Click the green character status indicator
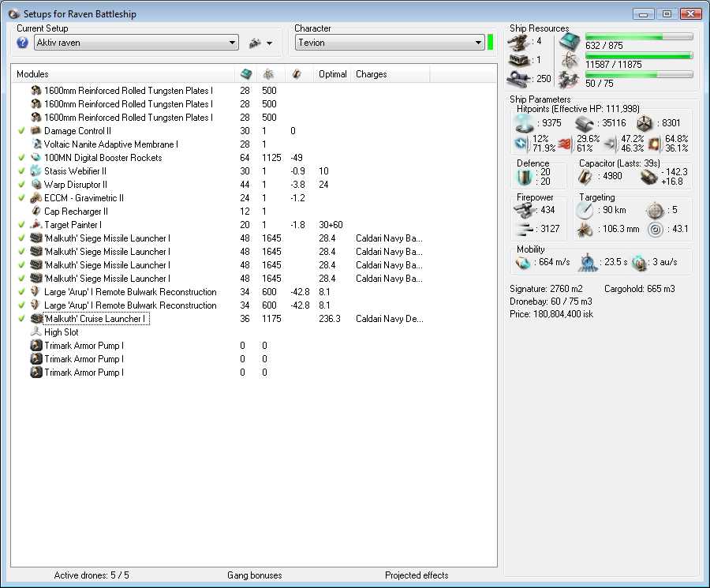Image resolution: width=710 pixels, height=588 pixels. (490, 43)
